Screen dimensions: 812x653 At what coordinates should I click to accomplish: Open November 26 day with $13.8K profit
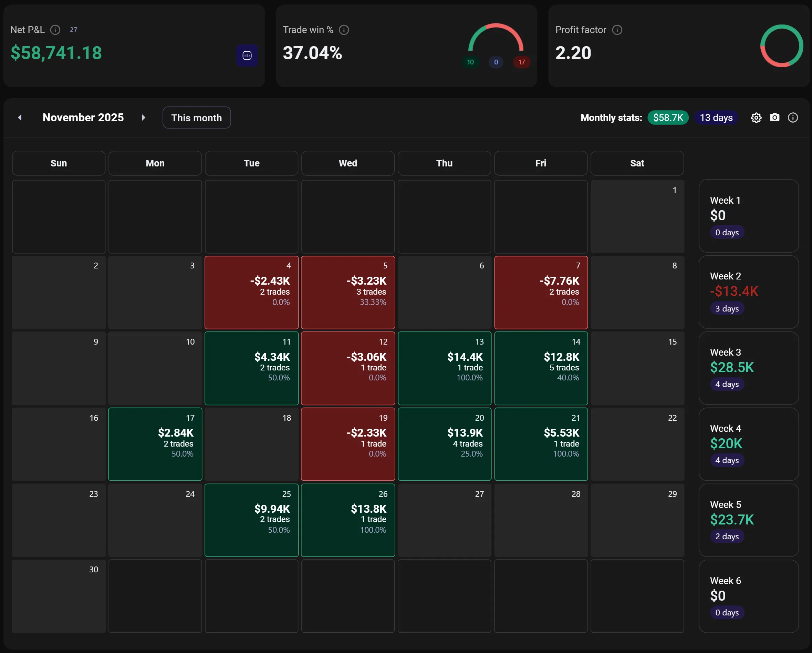pos(348,520)
